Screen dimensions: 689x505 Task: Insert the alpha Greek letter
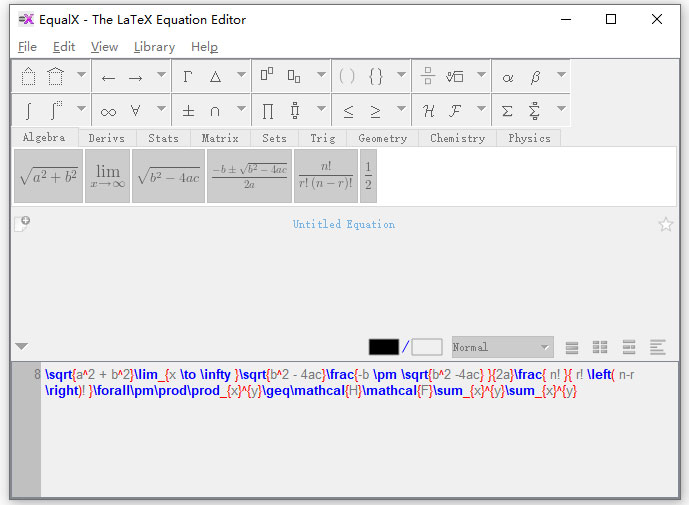pyautogui.click(x=508, y=78)
